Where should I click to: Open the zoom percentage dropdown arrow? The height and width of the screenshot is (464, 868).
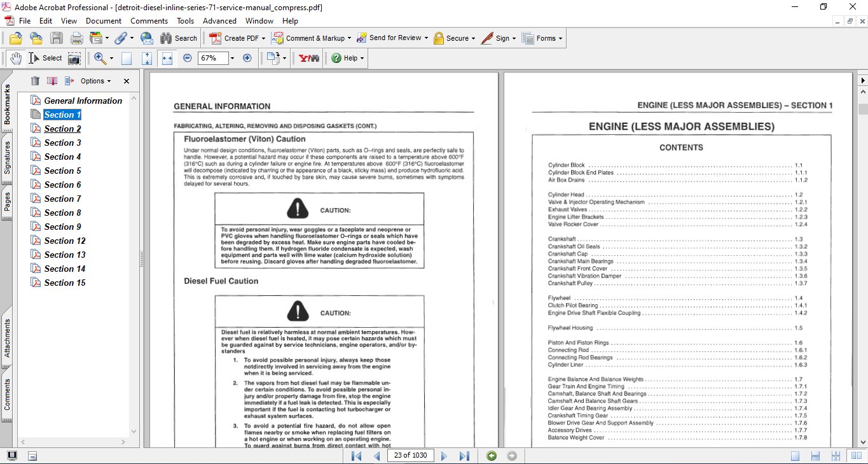point(232,58)
